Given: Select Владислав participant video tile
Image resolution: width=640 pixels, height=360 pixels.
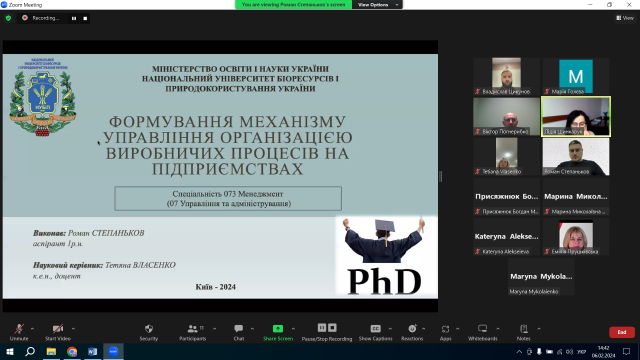Looking at the screenshot, I should pos(506,76).
